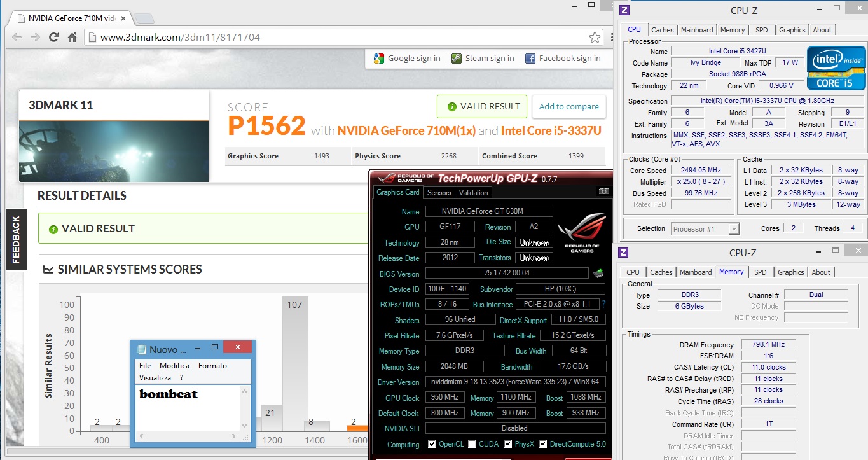
Task: Click the Intel Core i5 logo
Action: 836,67
